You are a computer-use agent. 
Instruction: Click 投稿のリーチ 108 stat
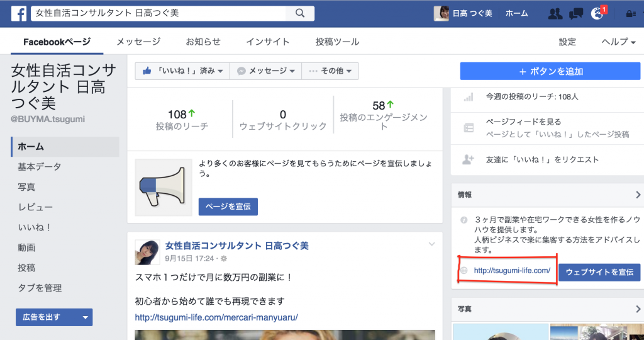coord(182,120)
